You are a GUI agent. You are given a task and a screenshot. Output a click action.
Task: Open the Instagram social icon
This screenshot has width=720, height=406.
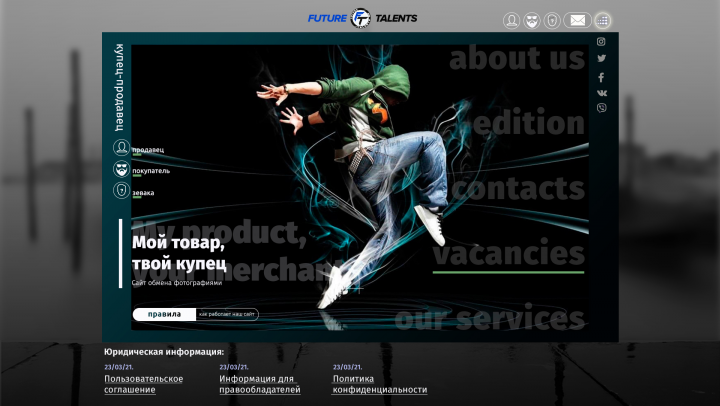click(x=601, y=42)
